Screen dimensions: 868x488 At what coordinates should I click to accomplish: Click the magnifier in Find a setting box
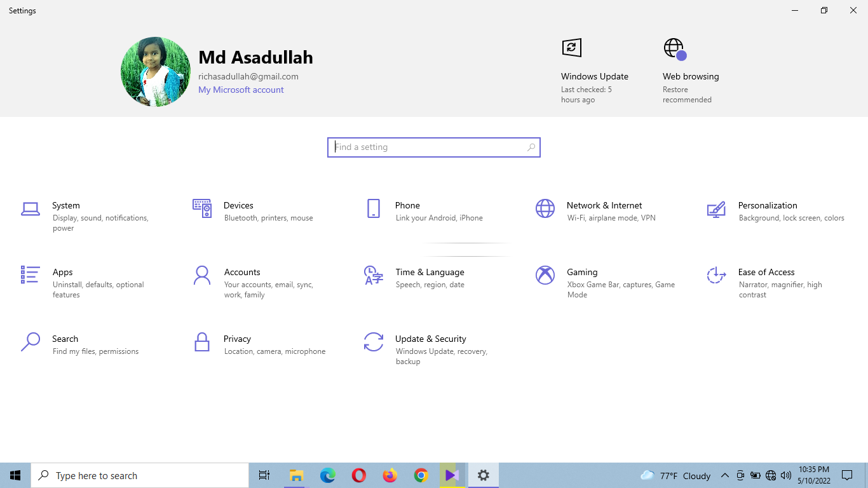click(531, 147)
